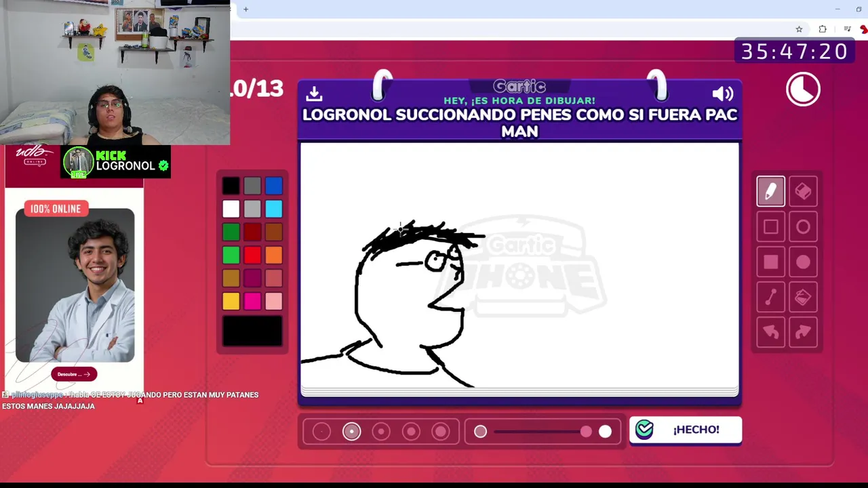Pick the black color swatch
Viewport: 868px width, 488px height.
tap(231, 186)
